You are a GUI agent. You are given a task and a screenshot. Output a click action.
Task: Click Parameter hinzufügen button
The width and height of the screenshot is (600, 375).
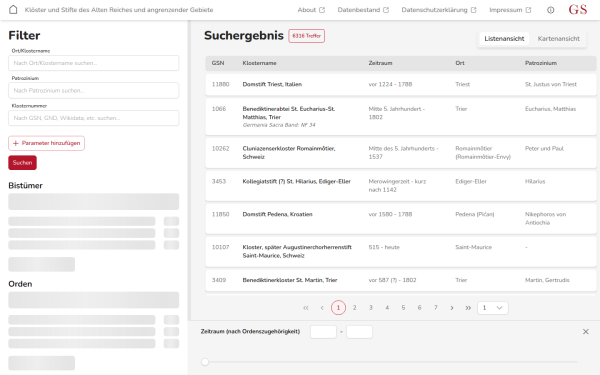[46, 143]
